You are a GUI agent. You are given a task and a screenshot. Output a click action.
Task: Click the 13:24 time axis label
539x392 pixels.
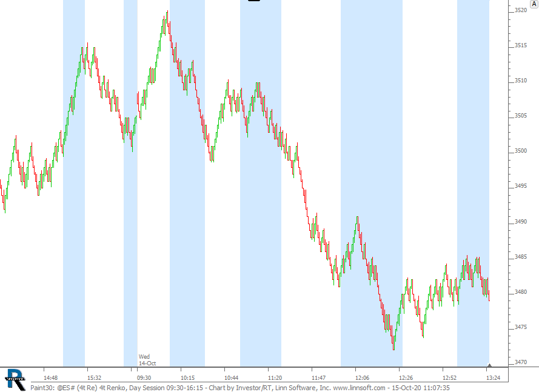(x=494, y=378)
